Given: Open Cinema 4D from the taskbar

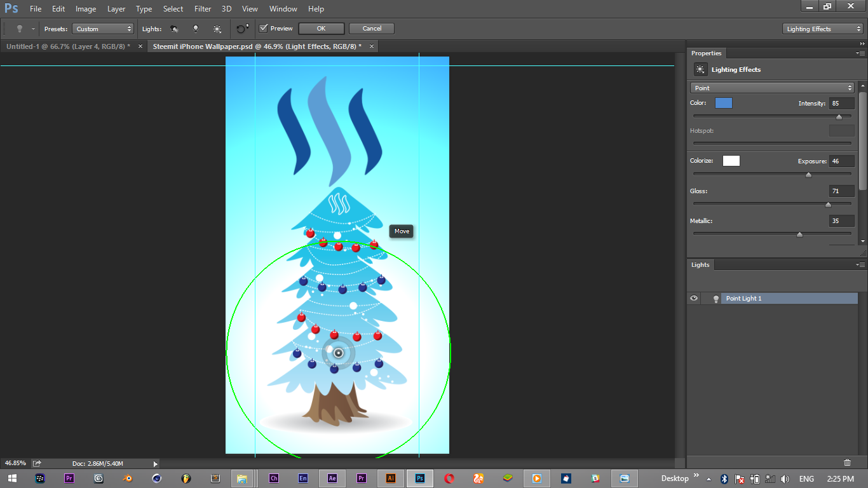Looking at the screenshot, I should 157,478.
